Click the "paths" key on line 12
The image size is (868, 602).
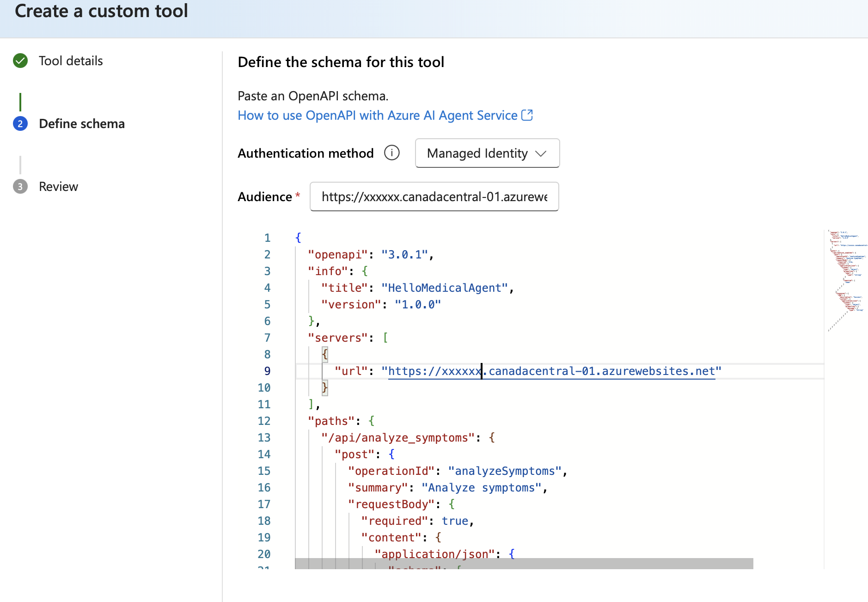tap(331, 421)
